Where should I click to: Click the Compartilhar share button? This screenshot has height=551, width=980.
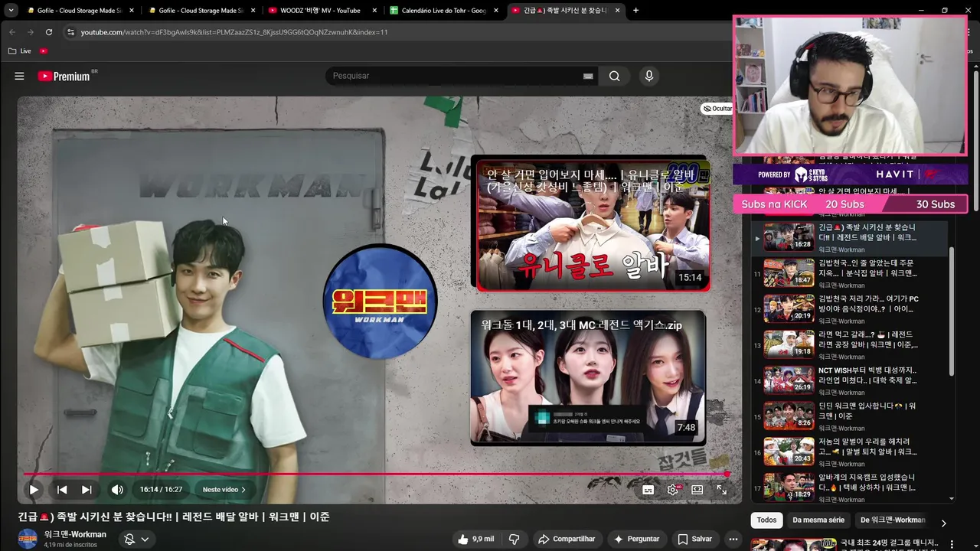click(x=567, y=540)
